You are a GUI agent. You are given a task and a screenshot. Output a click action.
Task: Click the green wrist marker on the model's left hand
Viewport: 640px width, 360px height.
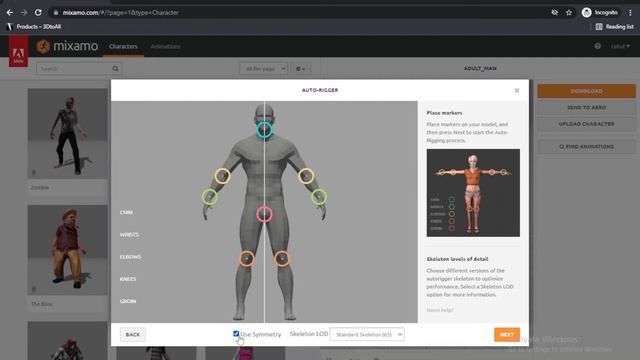pyautogui.click(x=319, y=197)
